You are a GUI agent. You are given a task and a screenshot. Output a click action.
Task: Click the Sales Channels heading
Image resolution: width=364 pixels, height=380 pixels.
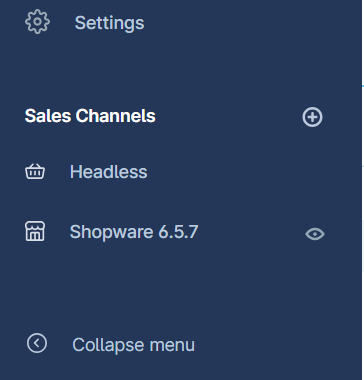coord(90,116)
